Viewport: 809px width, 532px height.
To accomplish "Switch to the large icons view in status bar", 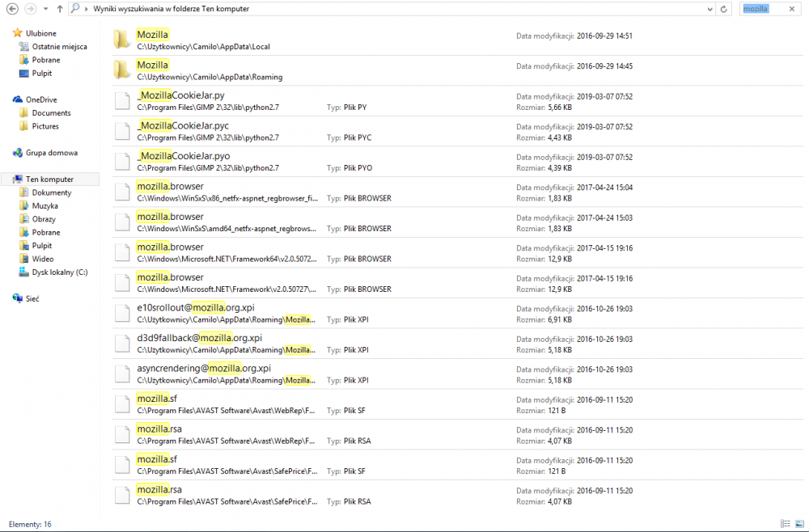I will pyautogui.click(x=799, y=524).
